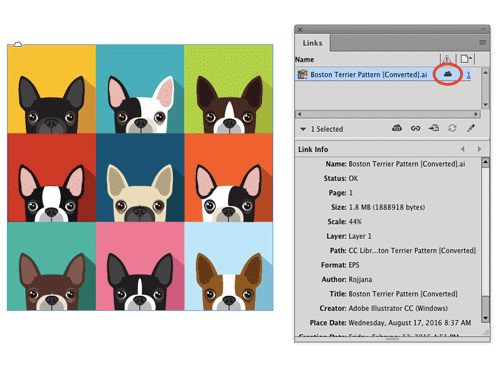Select the Links tab

tap(312, 43)
